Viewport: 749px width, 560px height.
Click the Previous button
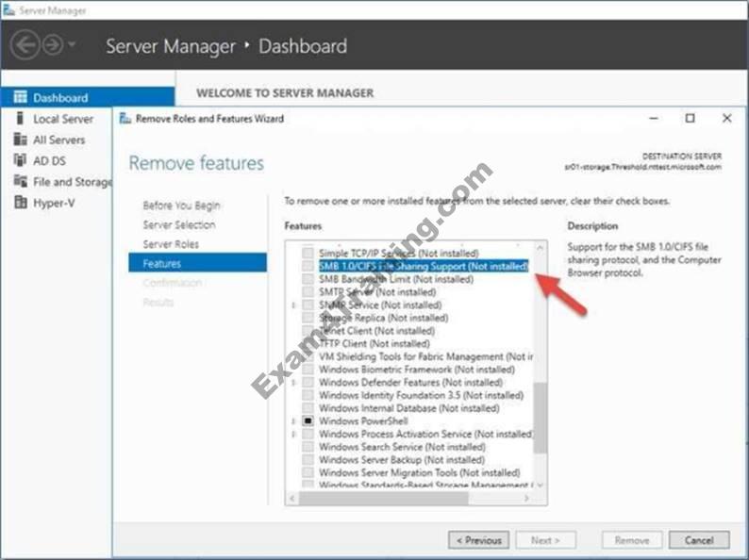(x=478, y=540)
